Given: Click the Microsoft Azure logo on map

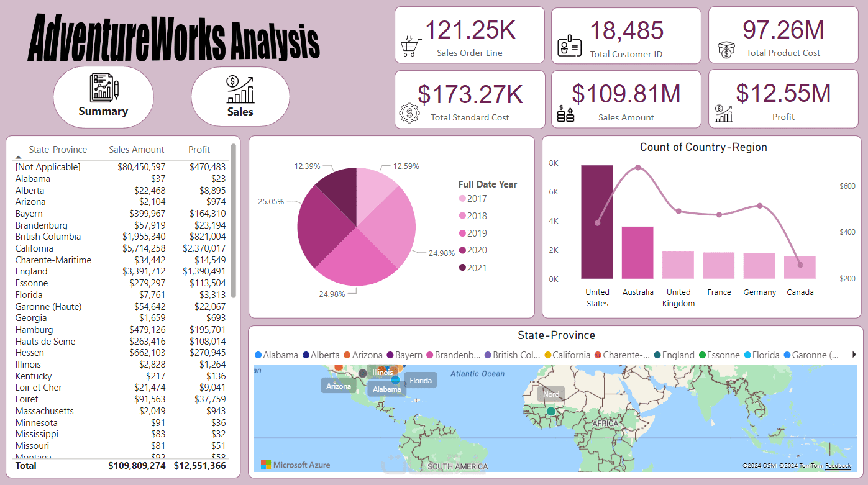Looking at the screenshot, I should pyautogui.click(x=295, y=465).
